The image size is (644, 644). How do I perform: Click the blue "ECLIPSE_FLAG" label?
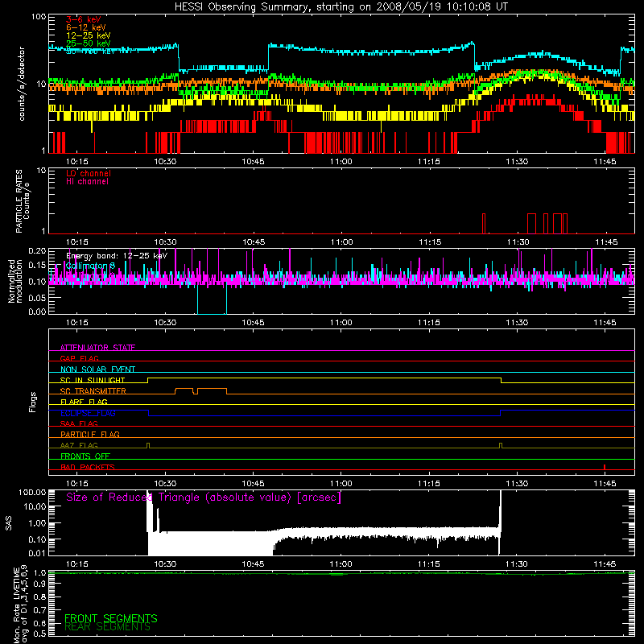88,413
